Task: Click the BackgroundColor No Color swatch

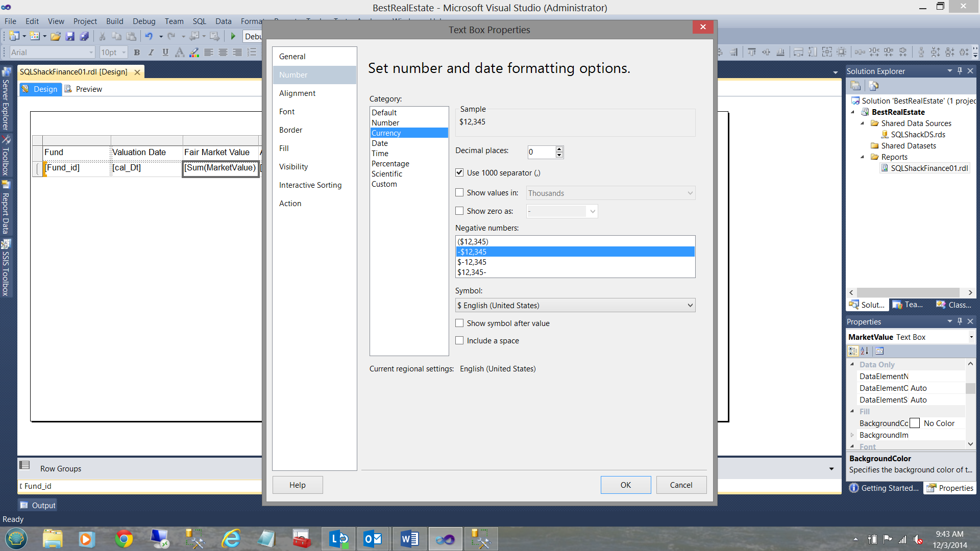Action: click(915, 423)
